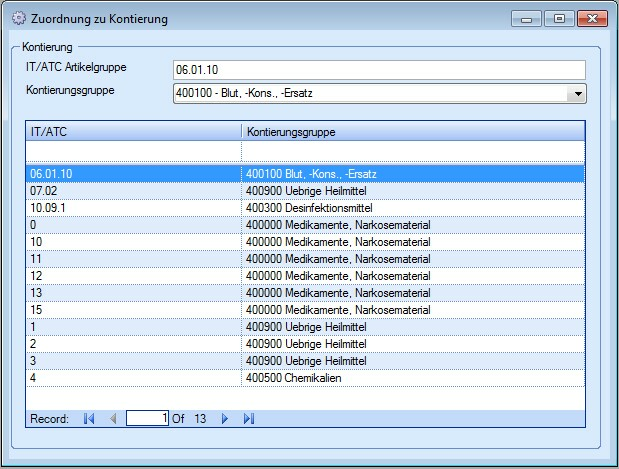The image size is (619, 469).
Task: Select row 10.09.1 Desinfektionsmittel
Action: point(300,208)
